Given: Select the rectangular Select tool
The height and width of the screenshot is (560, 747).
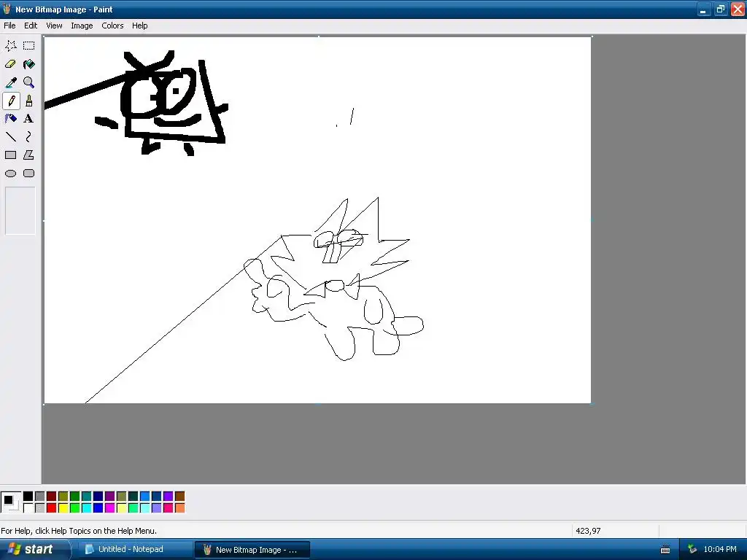Looking at the screenshot, I should (29, 46).
